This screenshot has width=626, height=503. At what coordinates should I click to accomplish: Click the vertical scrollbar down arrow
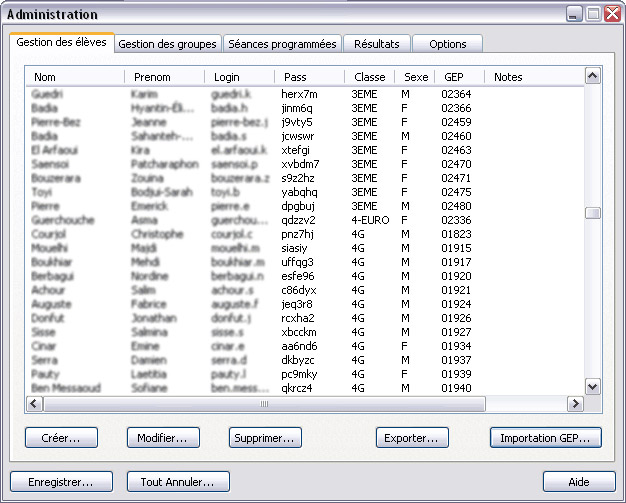click(592, 387)
